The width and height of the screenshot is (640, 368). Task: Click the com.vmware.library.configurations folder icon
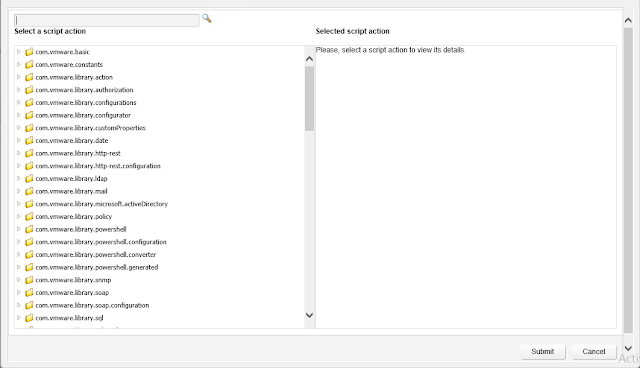click(29, 102)
